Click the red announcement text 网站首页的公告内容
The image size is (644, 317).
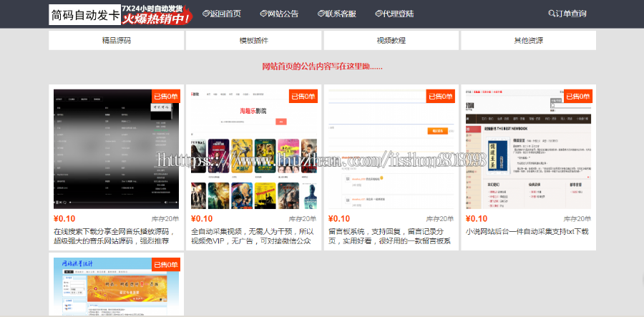pyautogui.click(x=322, y=67)
